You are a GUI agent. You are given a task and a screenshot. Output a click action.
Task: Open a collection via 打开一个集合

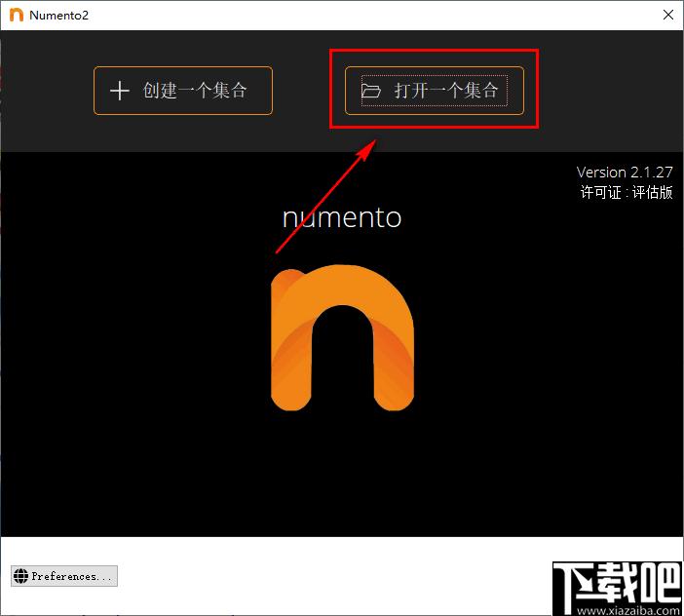point(434,91)
